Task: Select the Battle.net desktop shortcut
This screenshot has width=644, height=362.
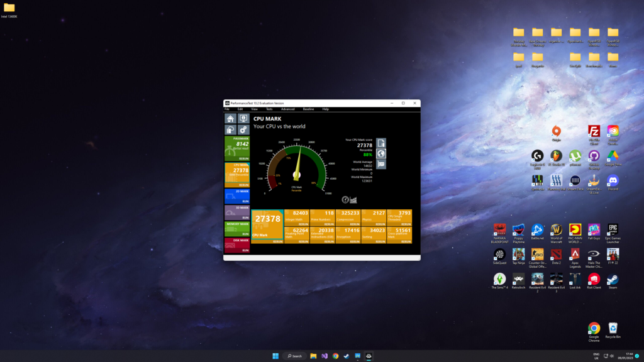Action: (x=538, y=232)
